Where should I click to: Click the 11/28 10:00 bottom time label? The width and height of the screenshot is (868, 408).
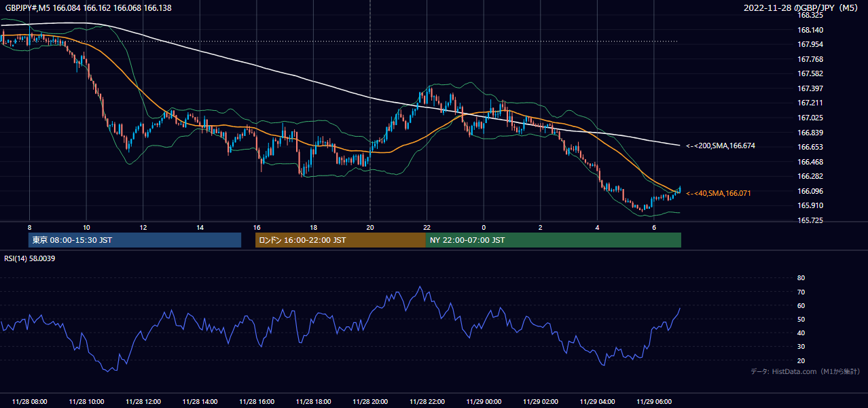click(x=86, y=402)
